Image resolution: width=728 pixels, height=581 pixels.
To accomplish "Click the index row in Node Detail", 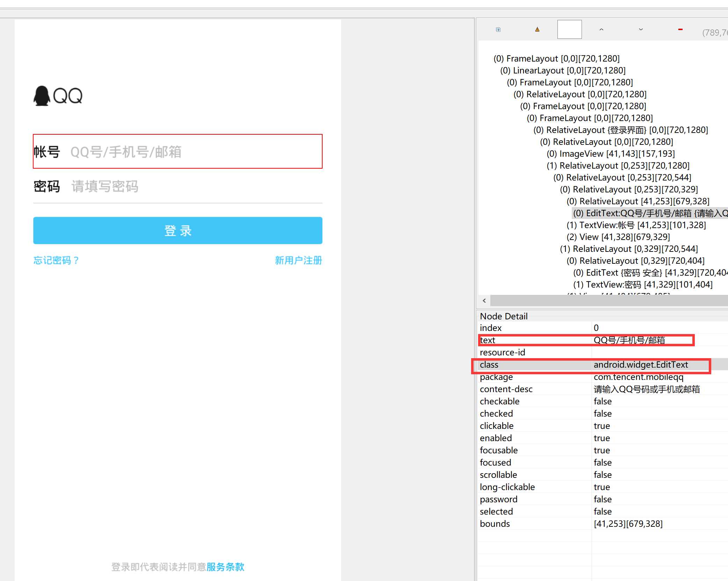I will tap(603, 328).
